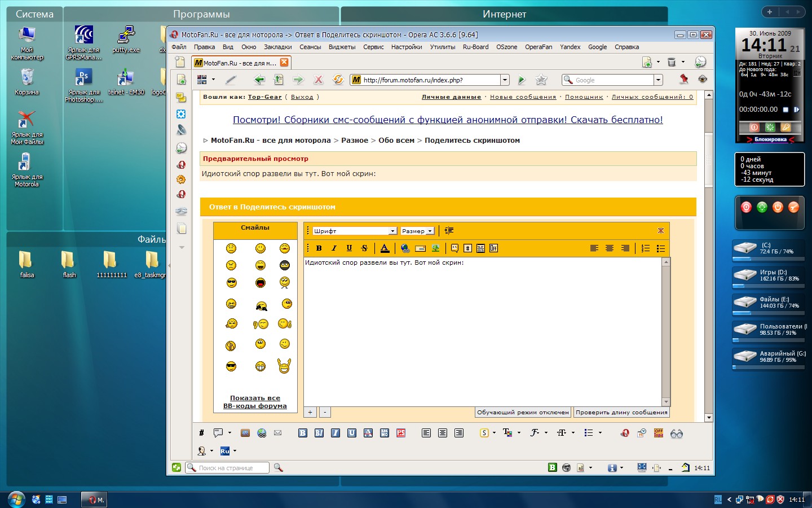This screenshot has height=508, width=812.
Task: Reload the page in Opera
Action: click(x=338, y=80)
